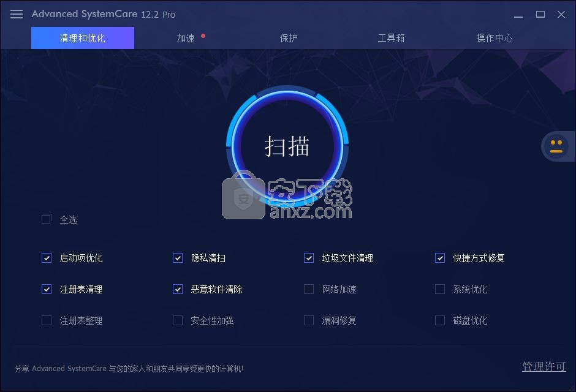The height and width of the screenshot is (392, 576).
Task: Click the 垃圾文件清理 label text
Action: coord(347,258)
